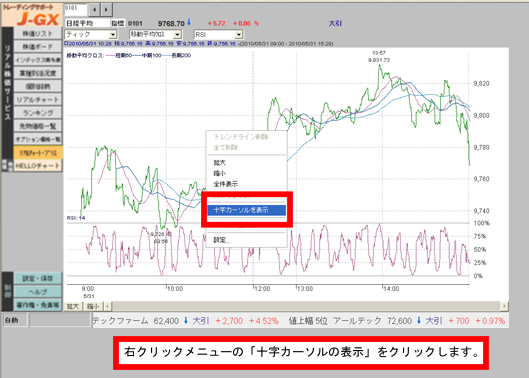This screenshot has width=529, height=378.
Task: Open HELLOチャート in the sidebar
Action: point(38,166)
